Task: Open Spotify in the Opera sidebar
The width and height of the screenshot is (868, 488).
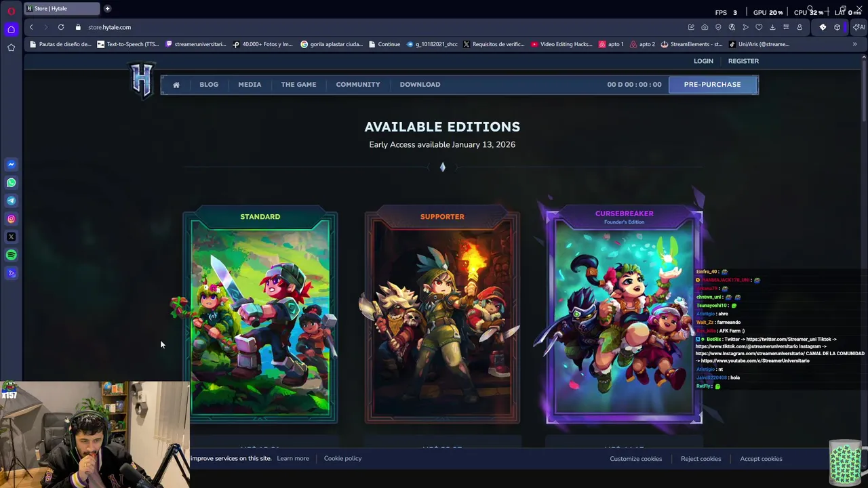Action: [11, 255]
